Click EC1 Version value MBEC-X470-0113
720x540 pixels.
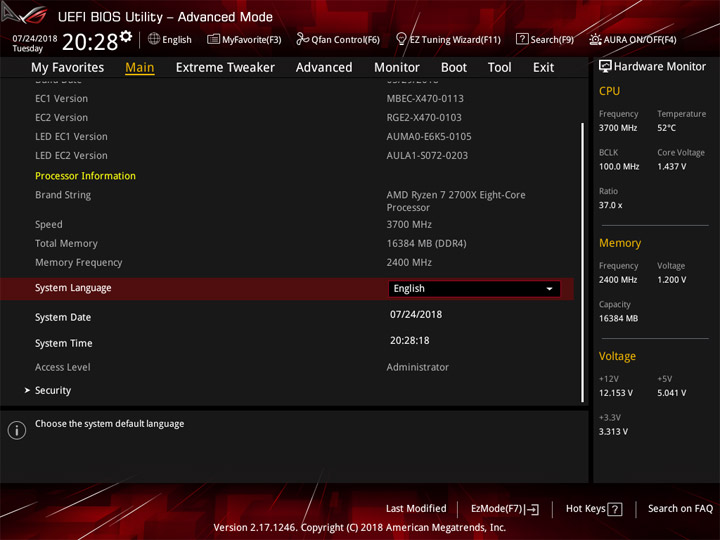425,99
